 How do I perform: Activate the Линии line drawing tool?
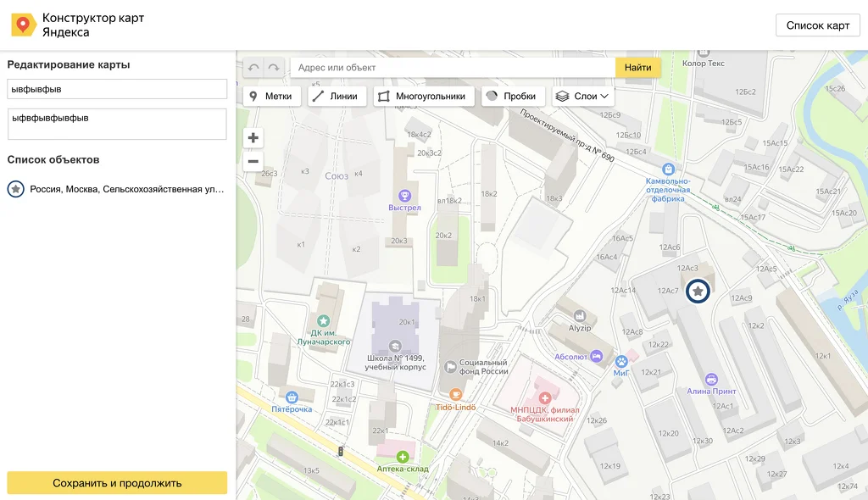337,97
